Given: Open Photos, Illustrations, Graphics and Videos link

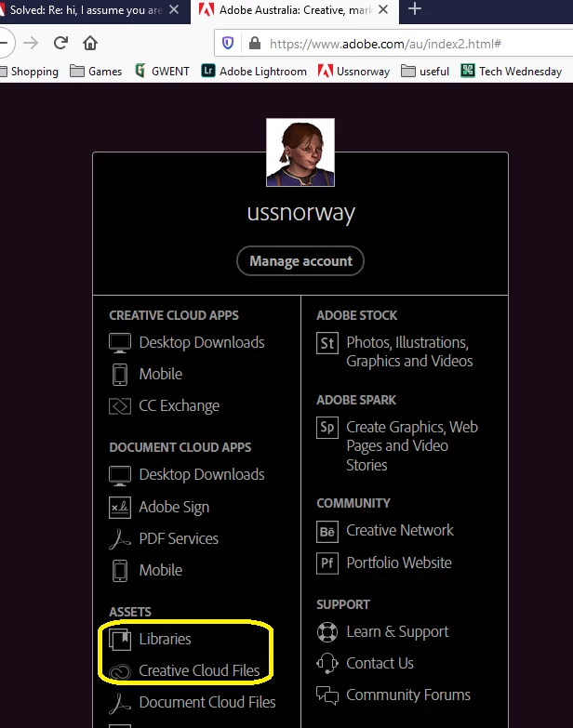Looking at the screenshot, I should [409, 352].
